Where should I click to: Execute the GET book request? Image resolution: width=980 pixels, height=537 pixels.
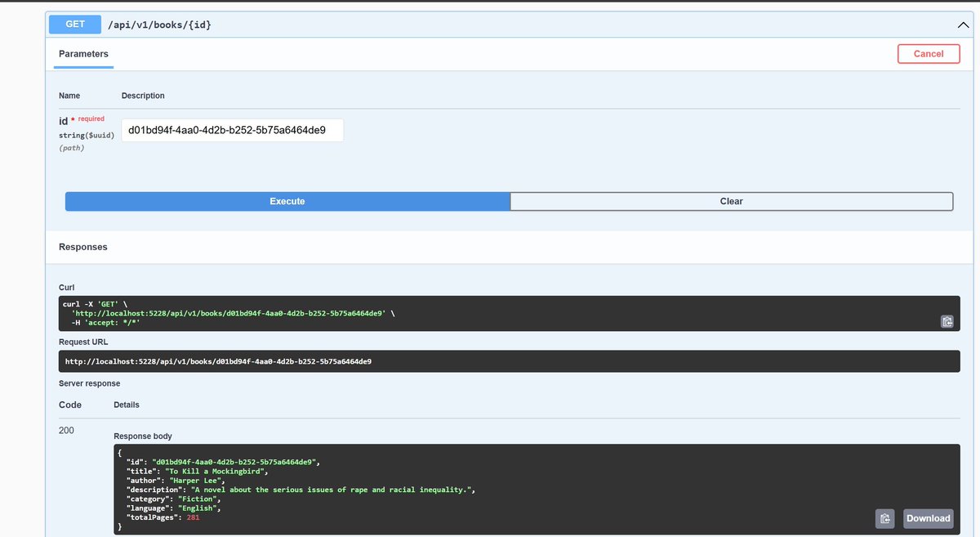(x=287, y=201)
